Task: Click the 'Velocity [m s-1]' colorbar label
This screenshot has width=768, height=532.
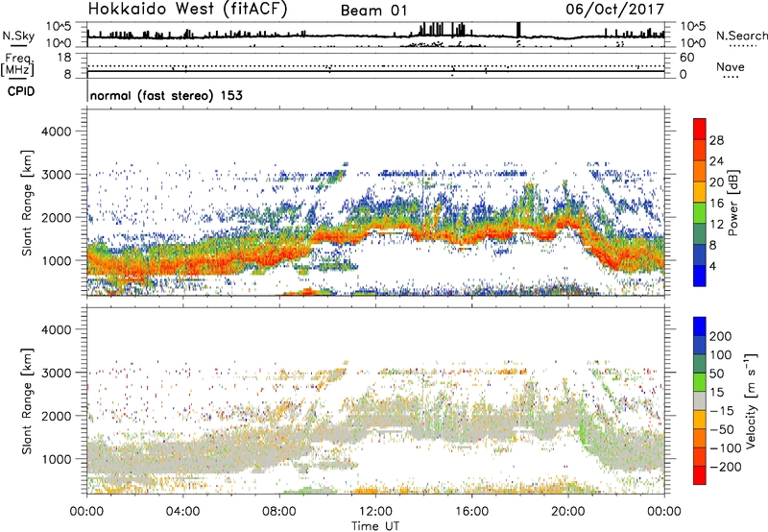Action: tap(750, 400)
